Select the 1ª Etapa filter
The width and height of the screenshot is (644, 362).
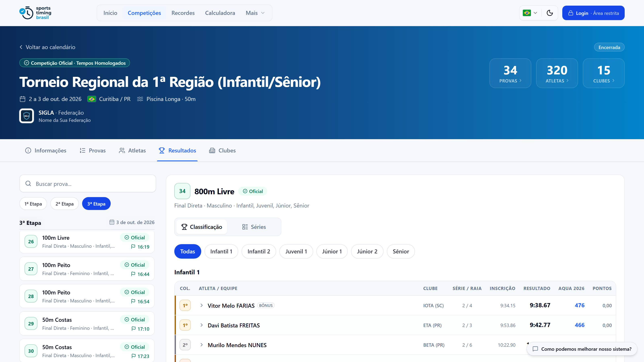pos(33,204)
